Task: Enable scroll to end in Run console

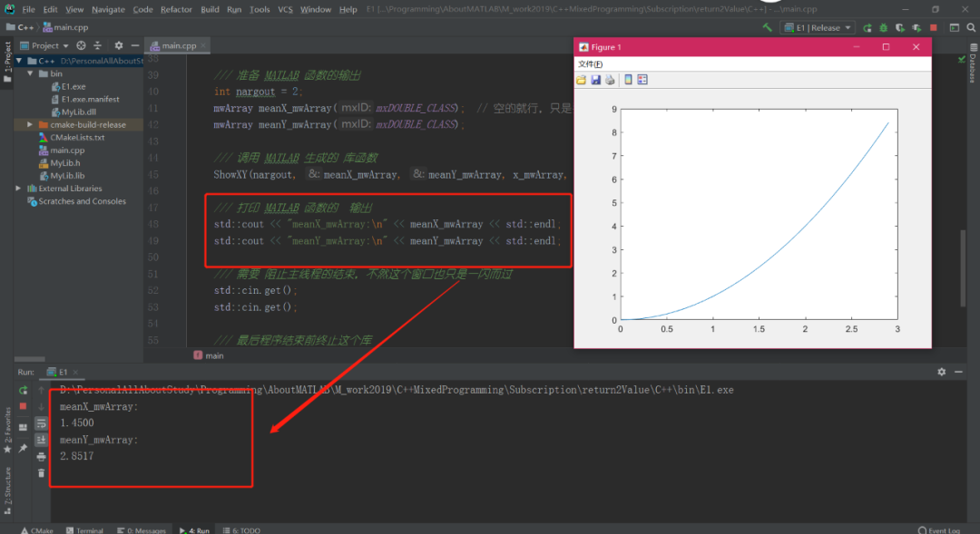Action: [42, 439]
